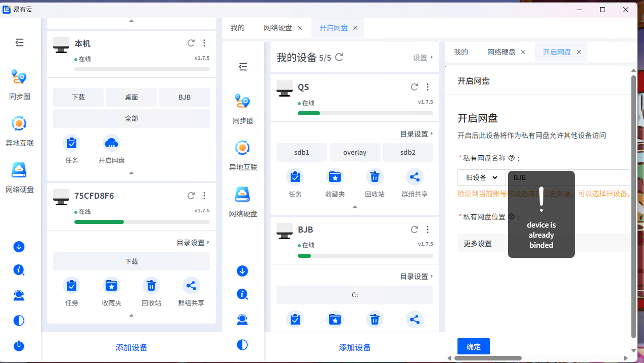The width and height of the screenshot is (644, 363).
Task: Expand the 更多设置 section
Action: click(478, 244)
